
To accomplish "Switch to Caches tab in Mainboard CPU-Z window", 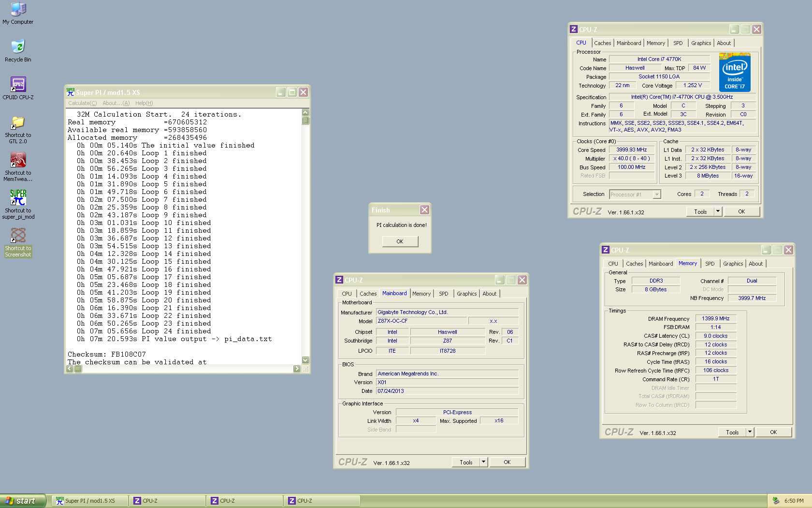I will click(368, 294).
